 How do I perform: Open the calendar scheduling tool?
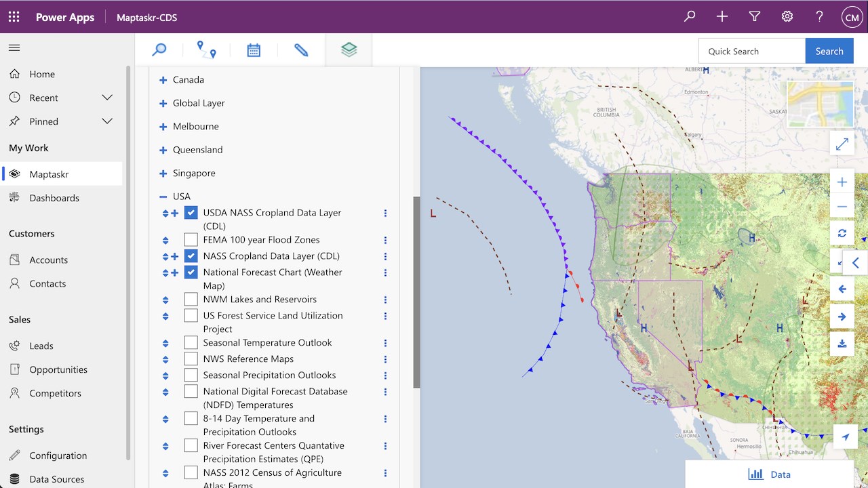pos(254,50)
